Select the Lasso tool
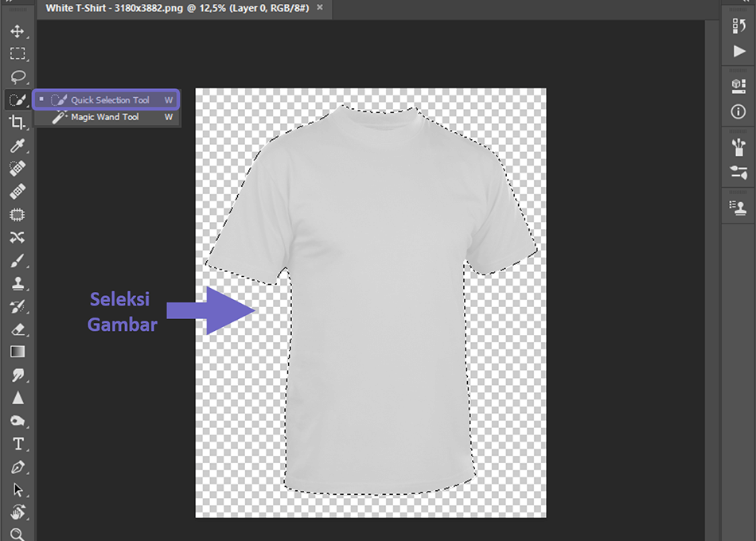 pos(18,76)
